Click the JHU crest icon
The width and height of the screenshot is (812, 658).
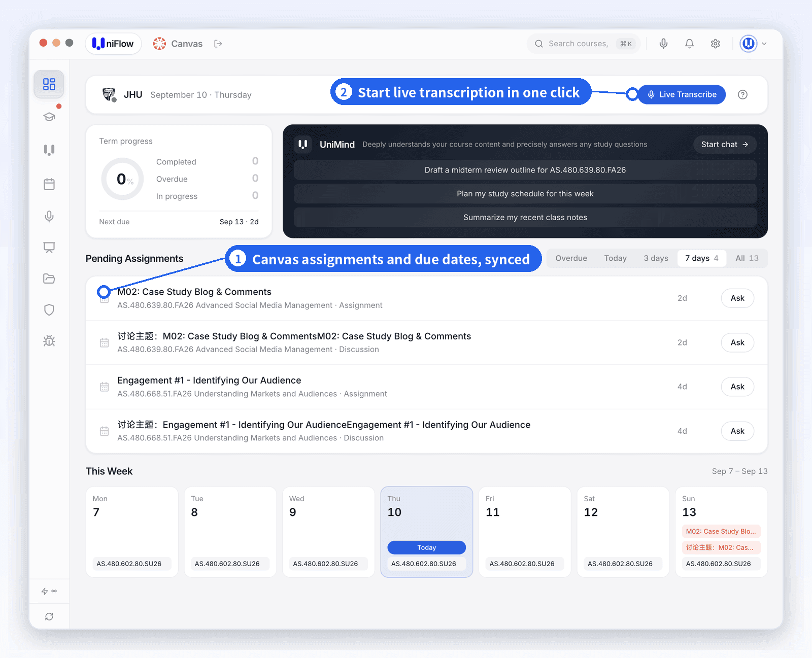pyautogui.click(x=109, y=94)
